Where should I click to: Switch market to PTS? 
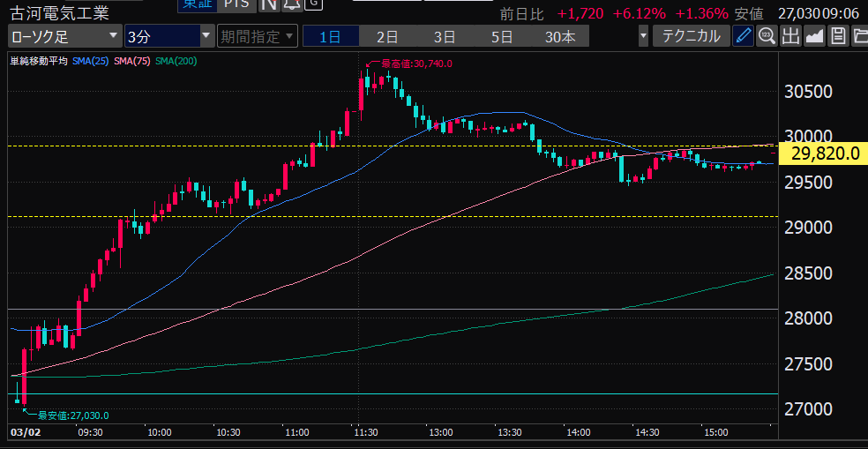coord(236,4)
